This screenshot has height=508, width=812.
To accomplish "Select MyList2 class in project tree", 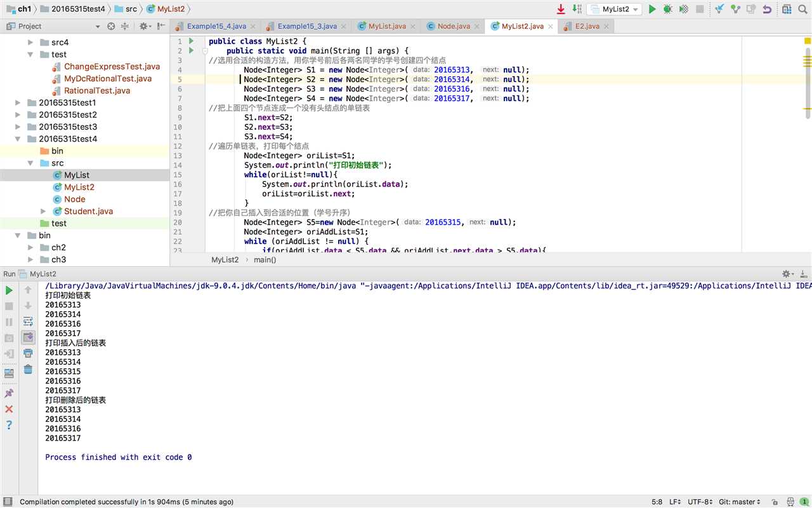I will pos(79,187).
